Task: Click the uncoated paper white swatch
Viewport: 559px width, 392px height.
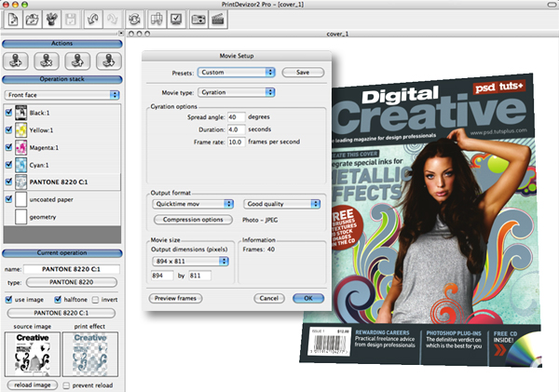Action: [x=21, y=199]
